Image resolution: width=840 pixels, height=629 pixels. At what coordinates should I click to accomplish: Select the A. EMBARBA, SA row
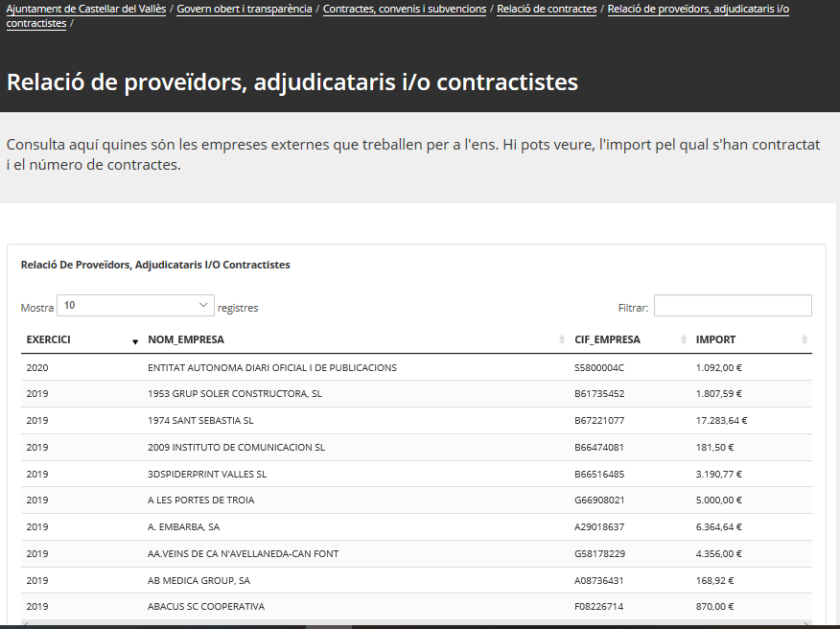[x=183, y=527]
